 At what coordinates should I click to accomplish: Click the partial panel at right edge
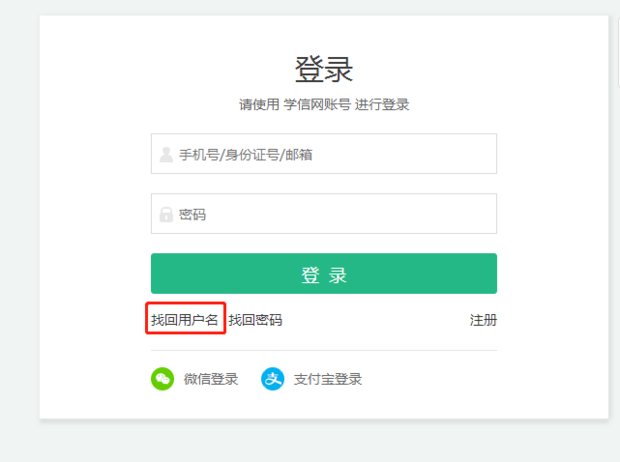pos(618,51)
